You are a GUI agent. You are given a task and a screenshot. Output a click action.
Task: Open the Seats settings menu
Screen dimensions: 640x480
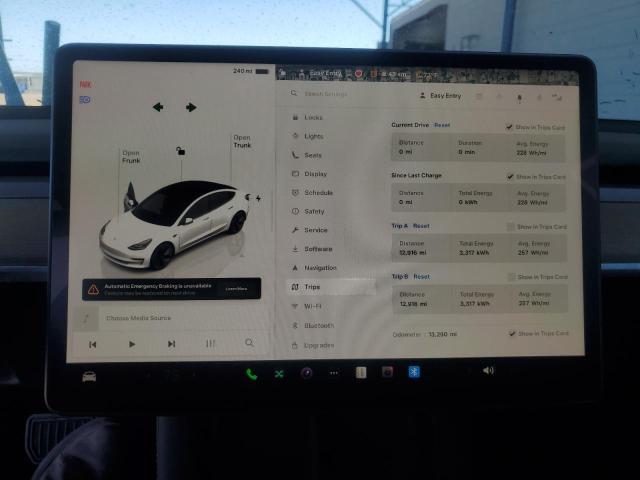click(312, 155)
